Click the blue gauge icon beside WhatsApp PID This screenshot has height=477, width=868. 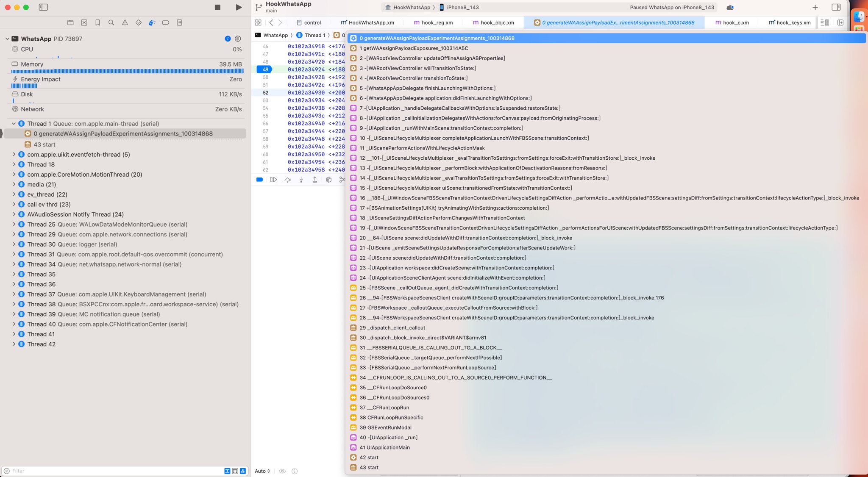click(x=228, y=39)
